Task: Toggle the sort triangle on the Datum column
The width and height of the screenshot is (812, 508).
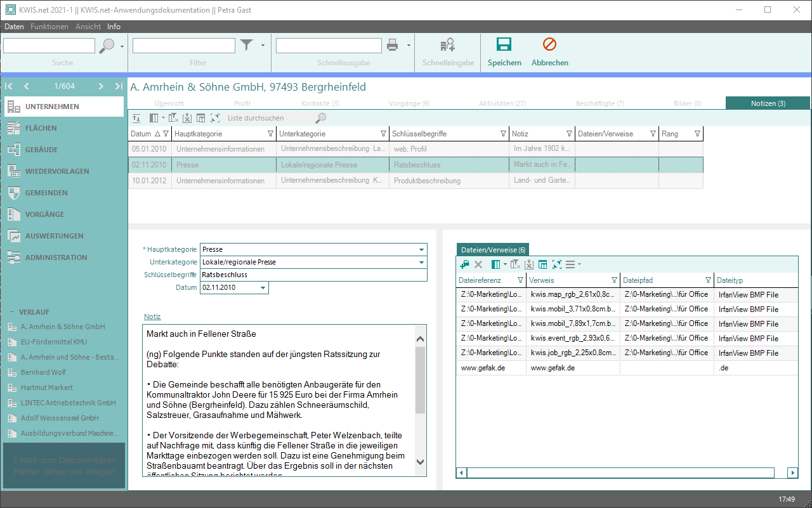Action: pyautogui.click(x=157, y=134)
